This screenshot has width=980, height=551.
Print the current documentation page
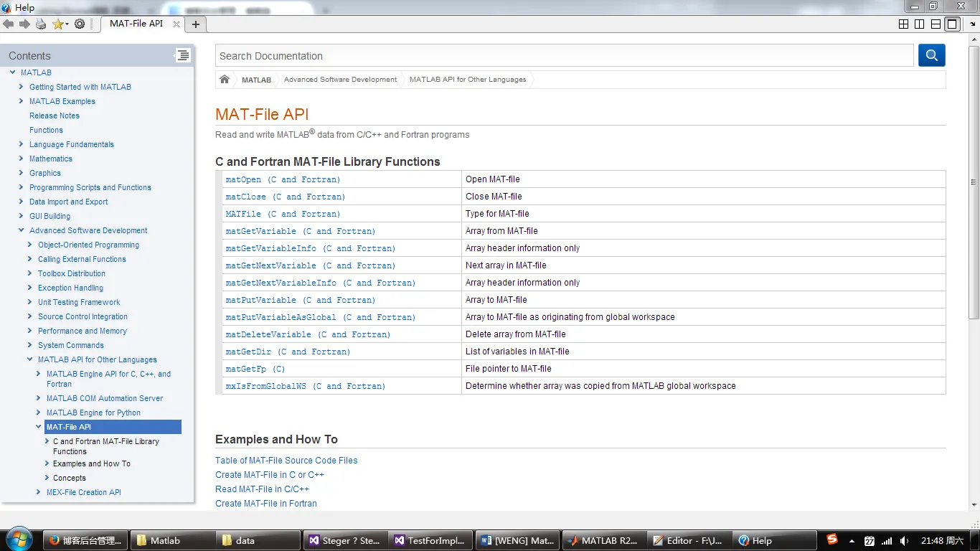41,24
